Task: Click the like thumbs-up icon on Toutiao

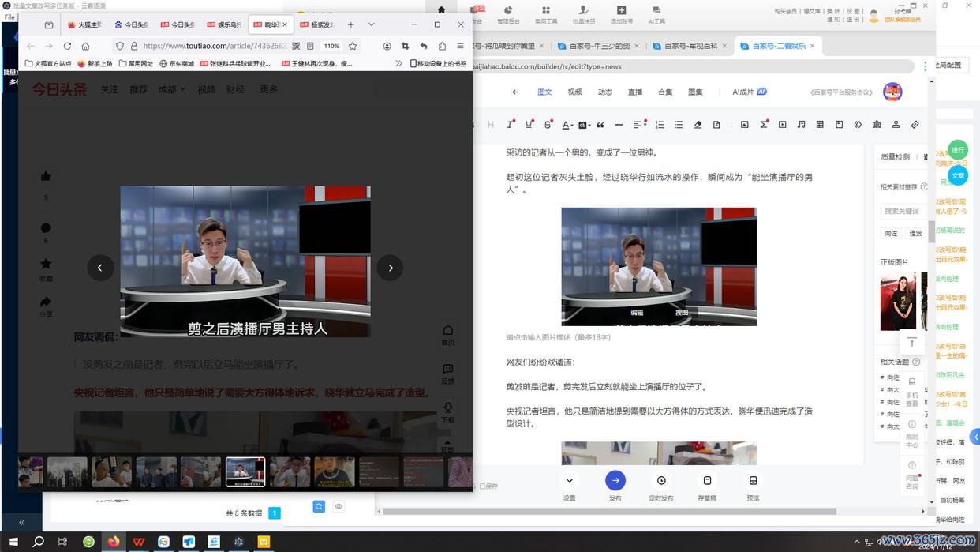Action: click(46, 176)
